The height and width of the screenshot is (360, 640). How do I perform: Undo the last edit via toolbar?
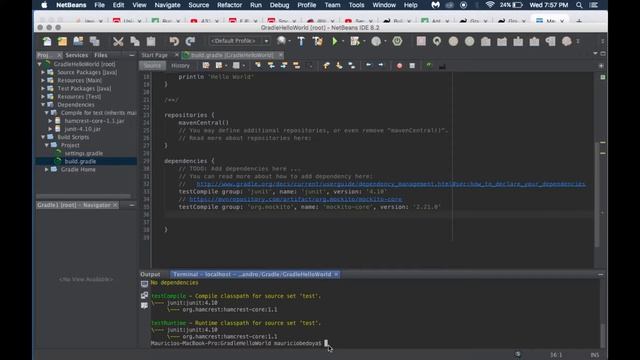point(174,41)
